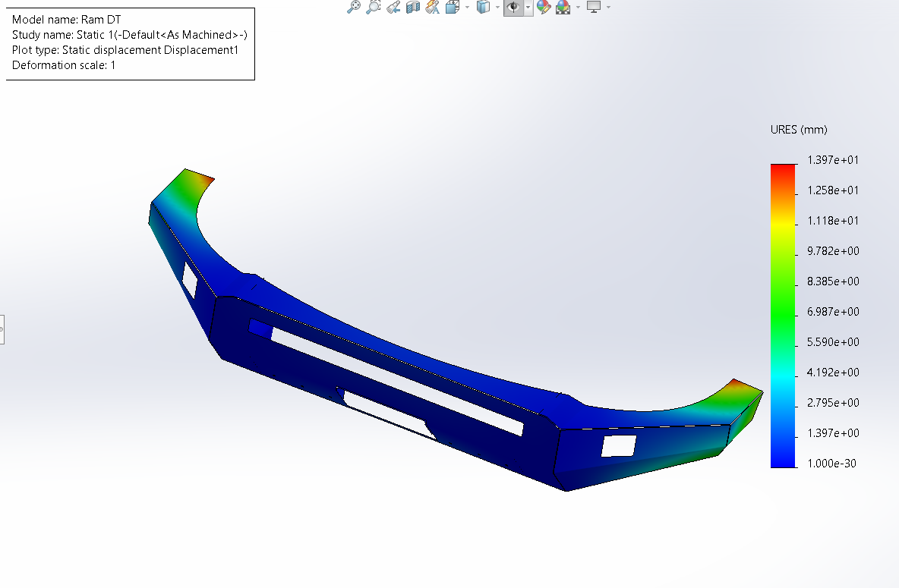Click the panel splitter handle at left edge
Viewport: 899px width, 588px height.
(2, 329)
